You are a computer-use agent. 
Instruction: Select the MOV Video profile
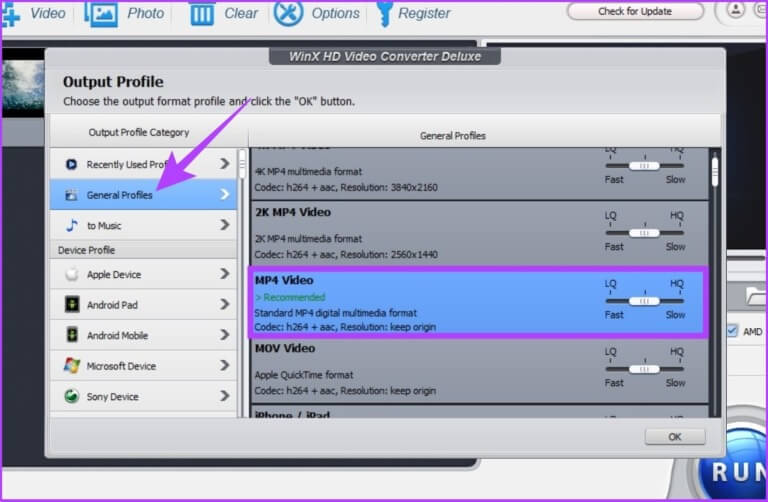coord(479,370)
